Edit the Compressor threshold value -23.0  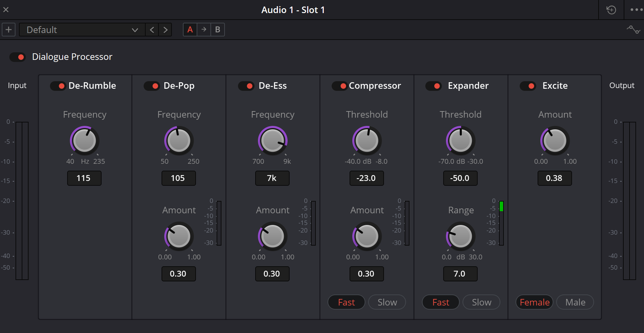[x=367, y=178]
